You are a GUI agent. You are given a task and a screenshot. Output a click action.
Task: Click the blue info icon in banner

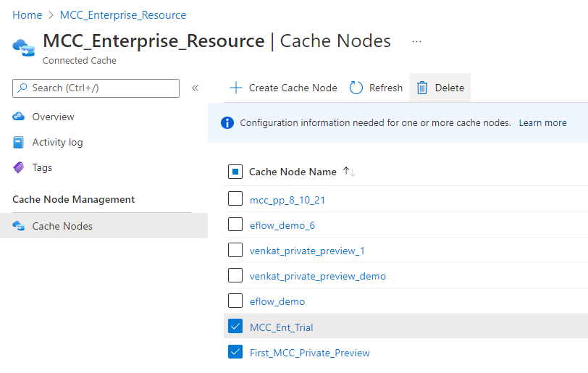pyautogui.click(x=227, y=123)
